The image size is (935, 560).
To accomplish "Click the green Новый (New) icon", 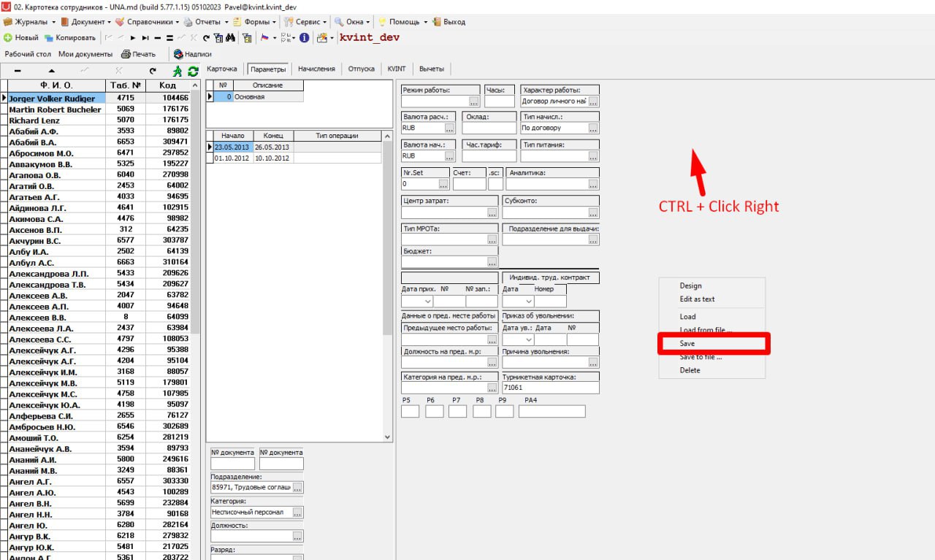I will click(7, 38).
